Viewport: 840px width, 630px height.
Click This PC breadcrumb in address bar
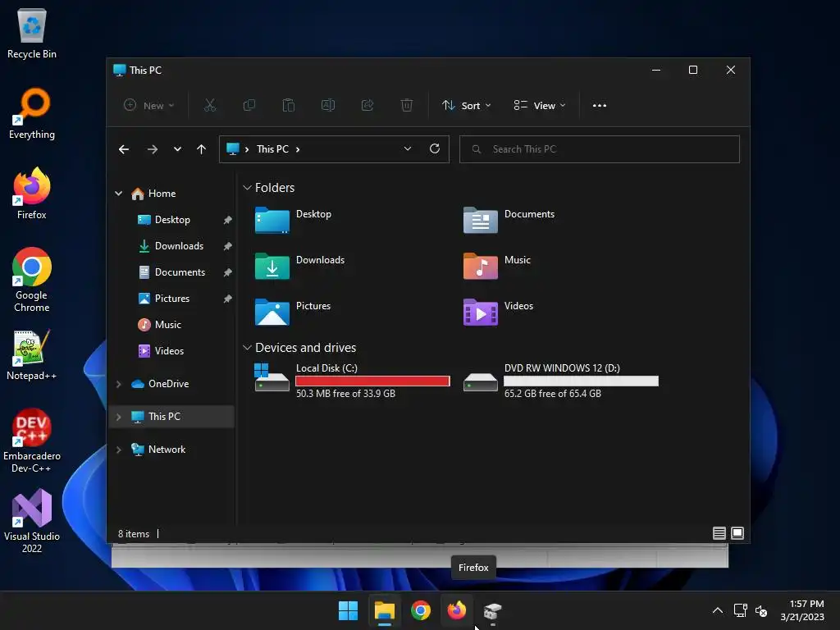[x=272, y=149]
